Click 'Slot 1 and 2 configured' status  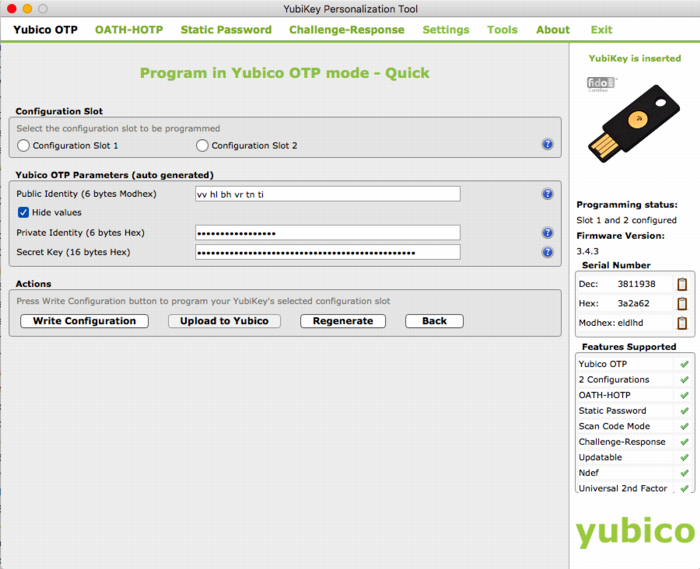(x=626, y=220)
